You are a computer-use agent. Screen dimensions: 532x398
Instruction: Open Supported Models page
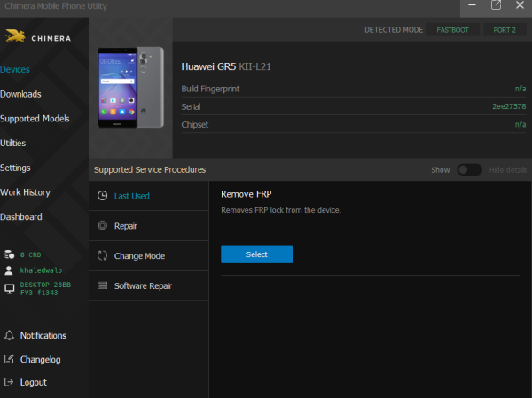point(35,119)
